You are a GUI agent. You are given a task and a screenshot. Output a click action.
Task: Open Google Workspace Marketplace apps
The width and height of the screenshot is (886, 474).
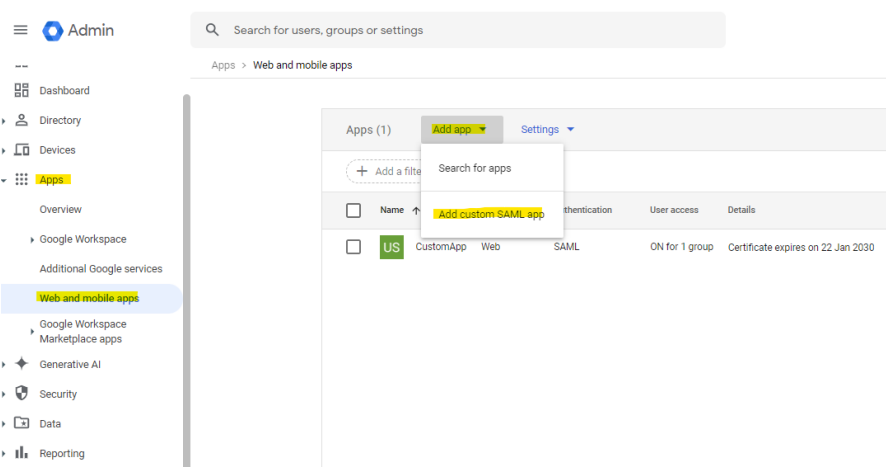click(82, 331)
